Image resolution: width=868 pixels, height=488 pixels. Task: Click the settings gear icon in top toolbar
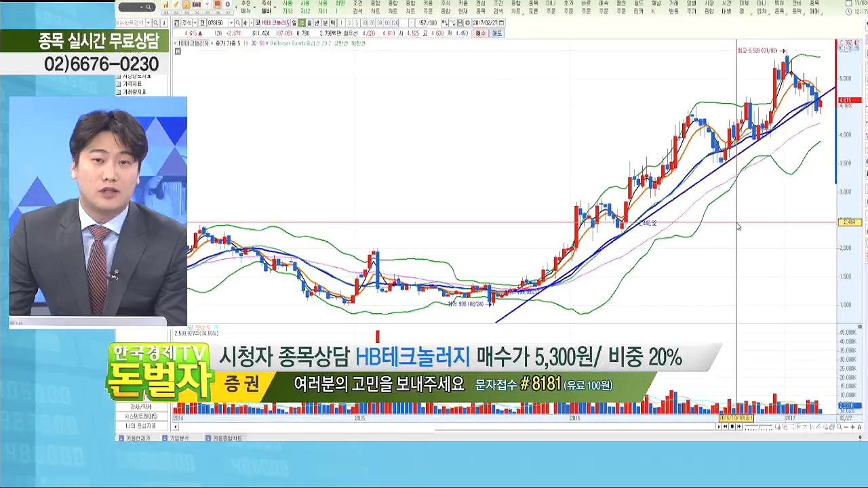point(227,5)
